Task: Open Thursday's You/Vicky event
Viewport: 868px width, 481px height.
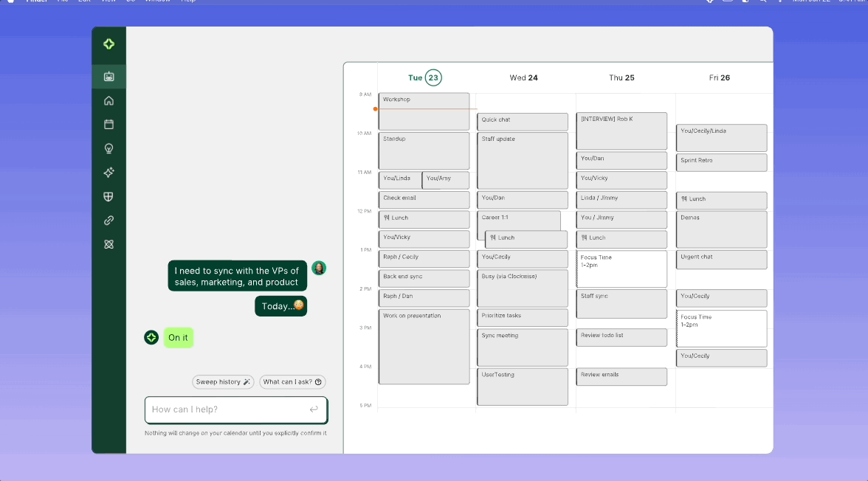Action: 621,180
